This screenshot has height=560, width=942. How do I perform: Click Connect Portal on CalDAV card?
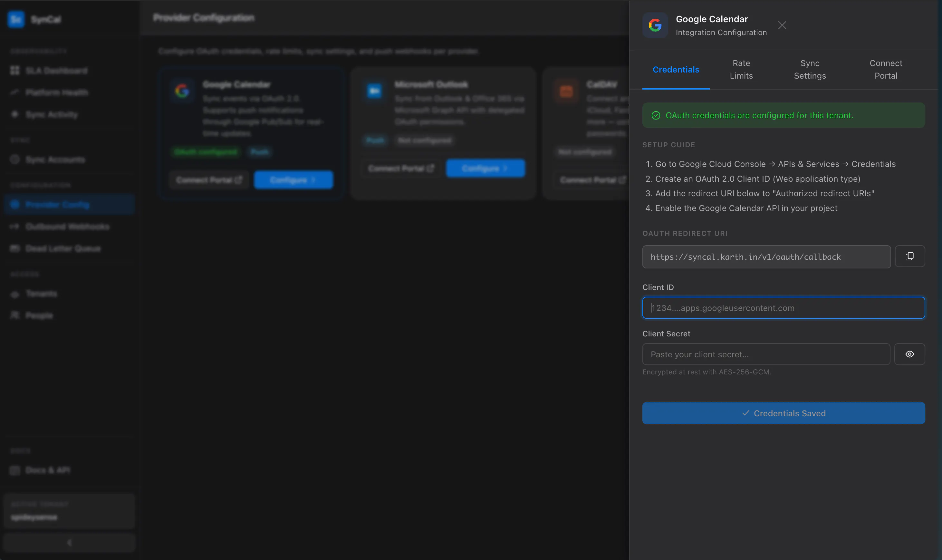point(592,180)
